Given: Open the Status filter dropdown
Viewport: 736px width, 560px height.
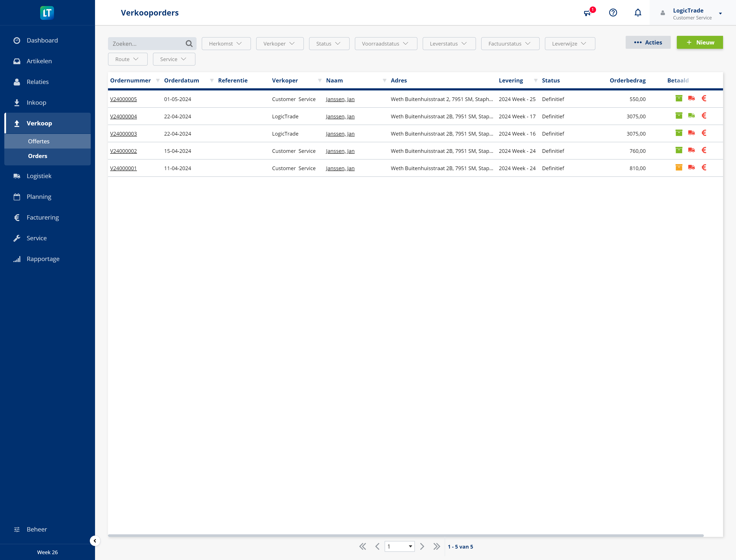Looking at the screenshot, I should pyautogui.click(x=329, y=44).
